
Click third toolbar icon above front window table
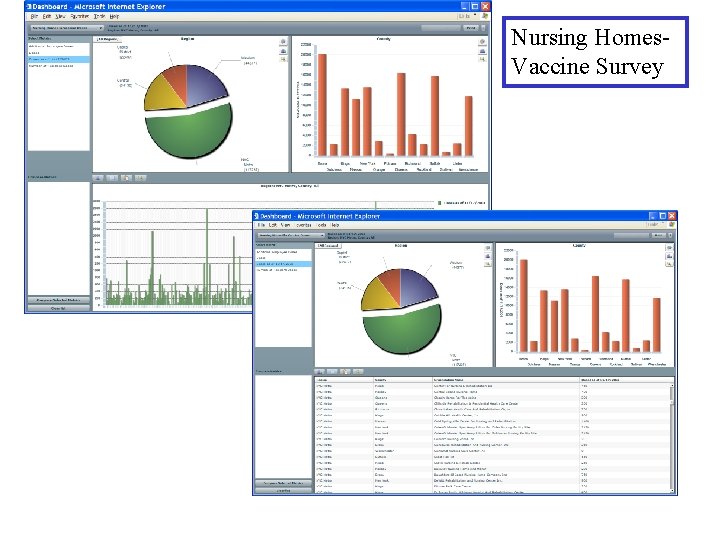tap(345, 371)
